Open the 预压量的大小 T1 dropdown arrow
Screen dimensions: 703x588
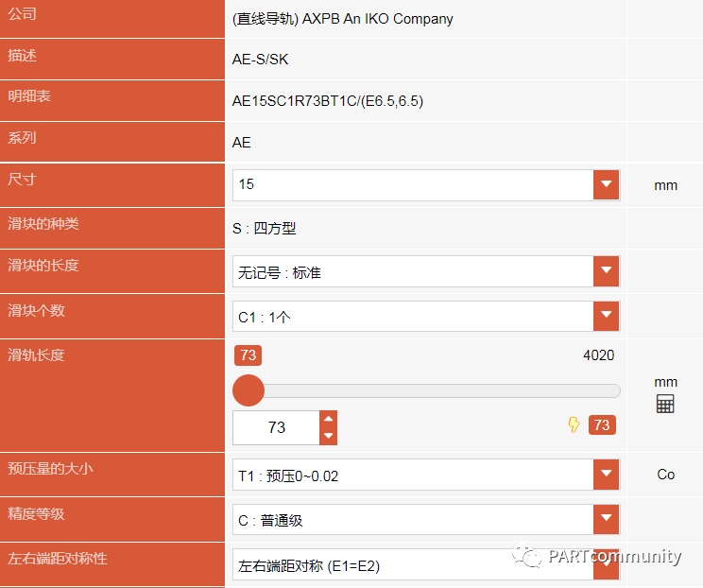coord(607,474)
